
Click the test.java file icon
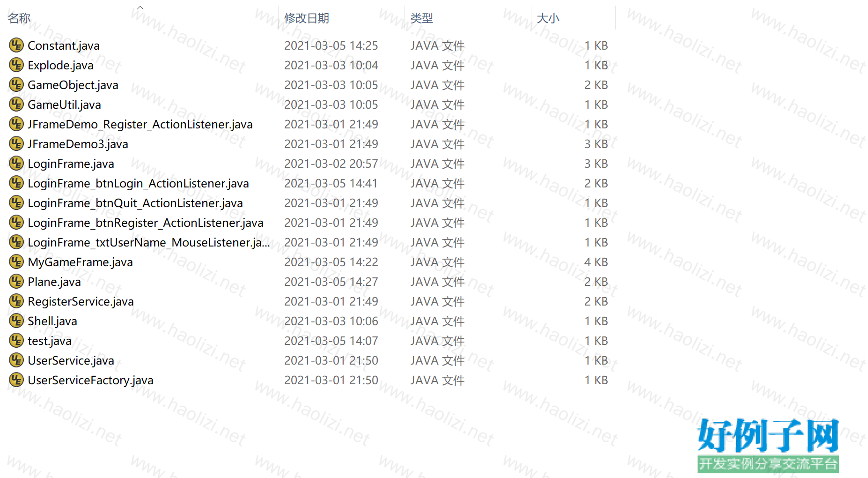tap(16, 341)
